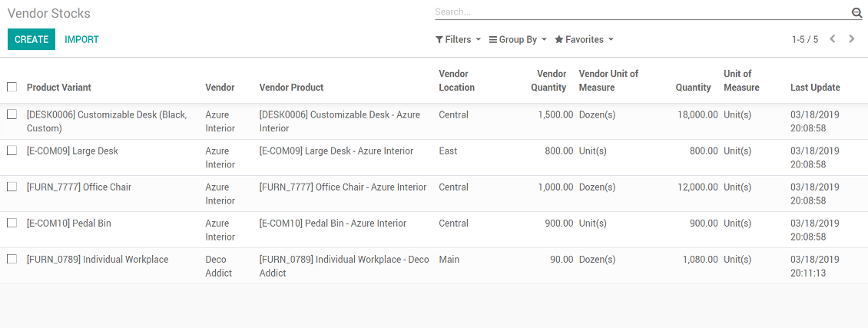The height and width of the screenshot is (328, 868).
Task: Go to next page arrow
Action: click(852, 39)
